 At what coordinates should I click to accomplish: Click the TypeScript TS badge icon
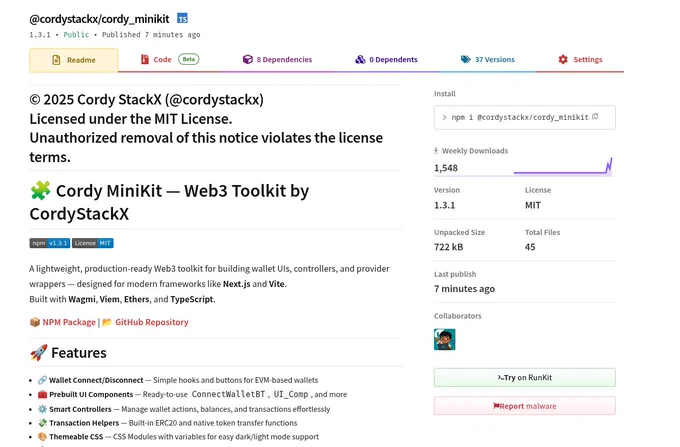(x=182, y=19)
